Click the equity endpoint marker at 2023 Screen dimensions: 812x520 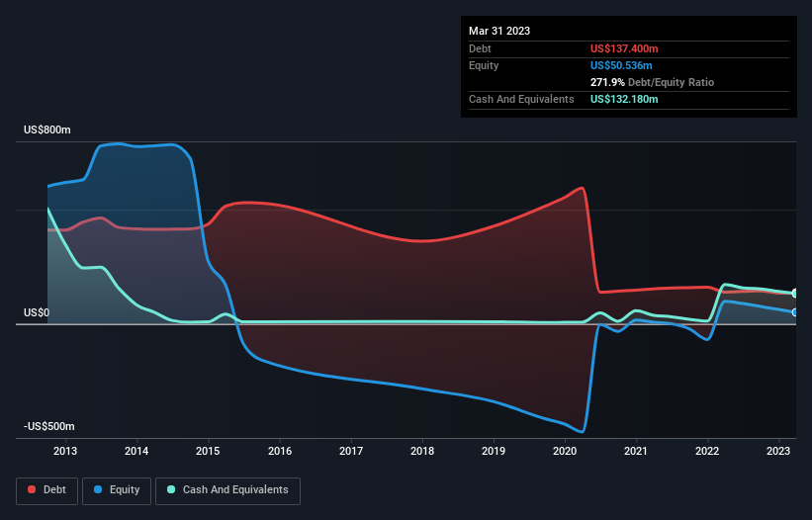tap(794, 312)
